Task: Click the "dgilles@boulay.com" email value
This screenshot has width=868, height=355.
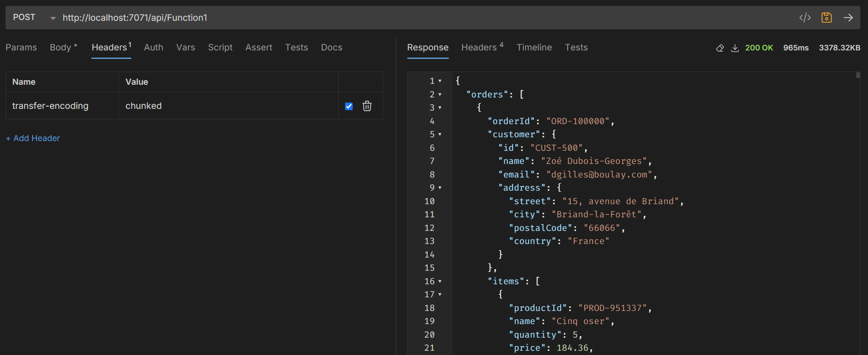Action: pyautogui.click(x=599, y=175)
